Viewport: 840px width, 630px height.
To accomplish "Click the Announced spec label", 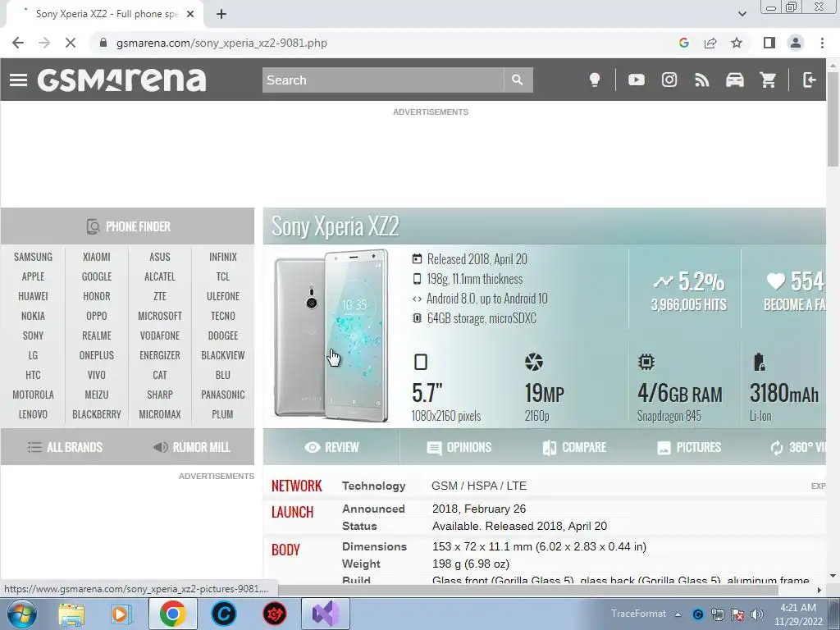I will [373, 509].
